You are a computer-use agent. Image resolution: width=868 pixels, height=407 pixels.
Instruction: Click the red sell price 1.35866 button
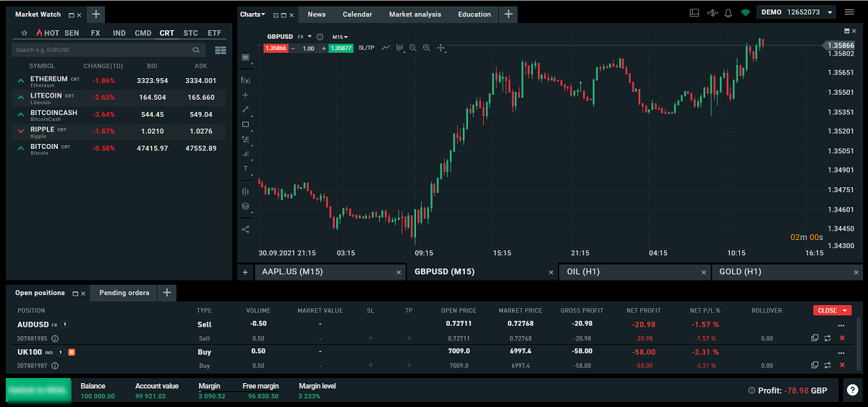click(276, 48)
